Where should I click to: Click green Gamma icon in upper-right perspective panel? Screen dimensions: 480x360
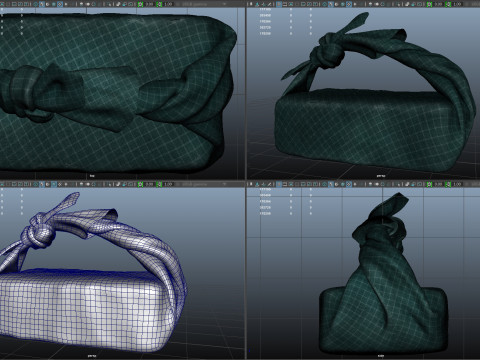[448, 4]
